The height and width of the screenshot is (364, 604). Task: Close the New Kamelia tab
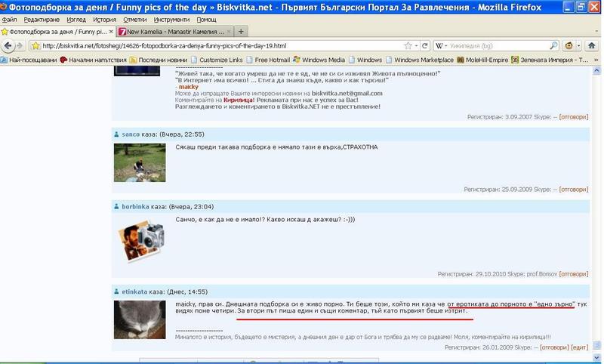[x=229, y=32]
